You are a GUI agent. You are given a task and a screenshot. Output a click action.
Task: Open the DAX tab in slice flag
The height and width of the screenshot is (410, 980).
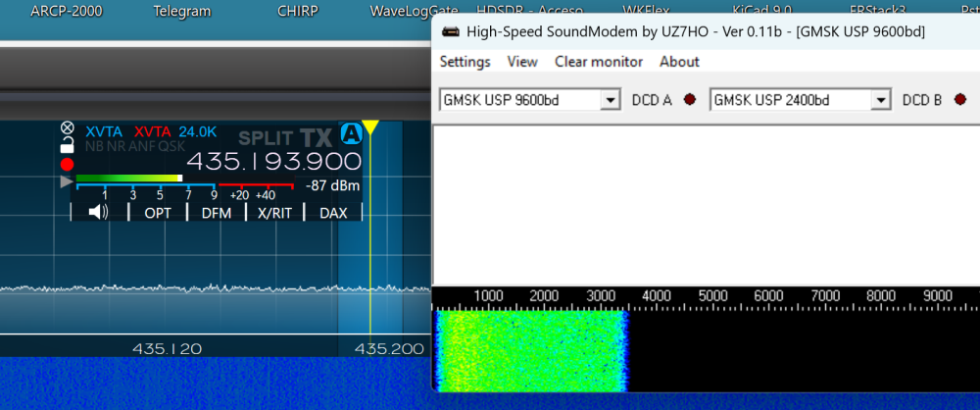tap(333, 213)
